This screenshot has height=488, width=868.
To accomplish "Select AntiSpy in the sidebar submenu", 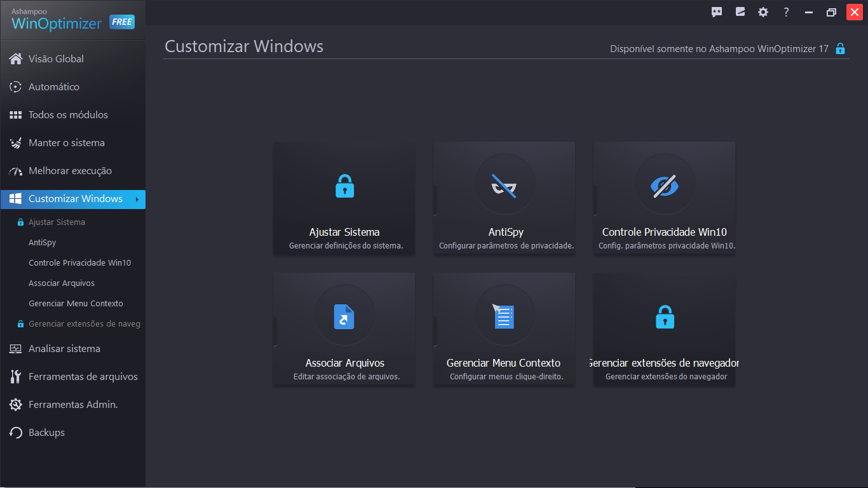I will [x=43, y=243].
